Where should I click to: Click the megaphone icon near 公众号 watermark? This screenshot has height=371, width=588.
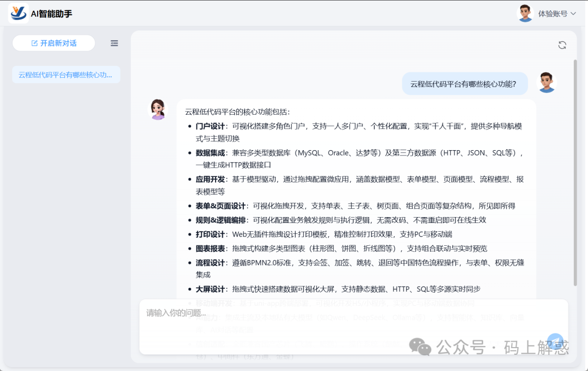(x=419, y=345)
